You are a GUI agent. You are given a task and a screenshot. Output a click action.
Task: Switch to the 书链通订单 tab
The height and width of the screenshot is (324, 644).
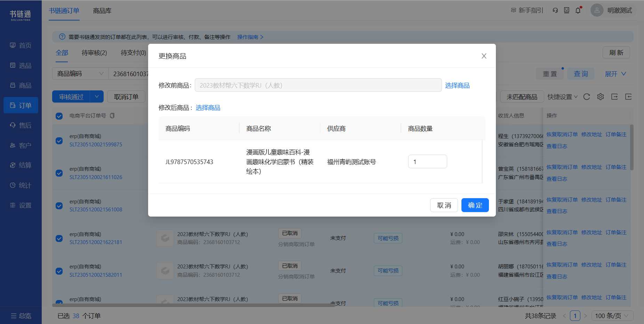pyautogui.click(x=64, y=11)
